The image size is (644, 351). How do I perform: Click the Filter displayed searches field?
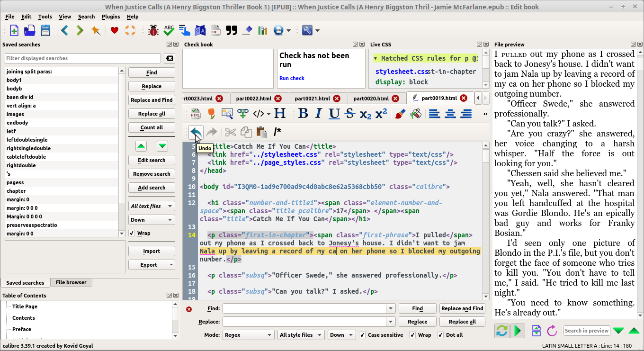point(83,58)
